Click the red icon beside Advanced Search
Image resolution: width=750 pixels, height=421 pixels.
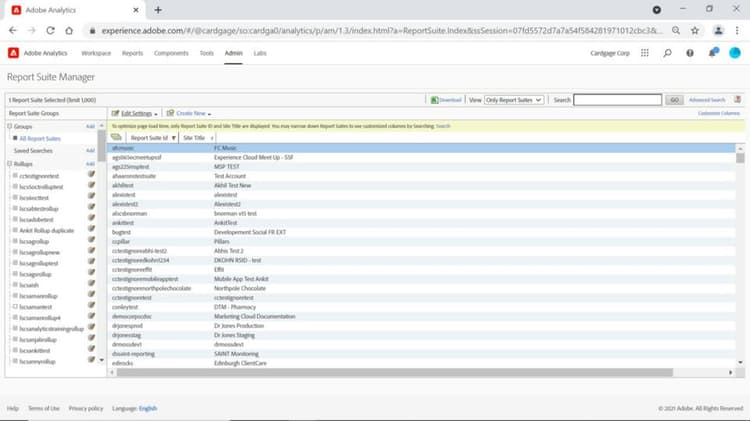click(x=738, y=100)
